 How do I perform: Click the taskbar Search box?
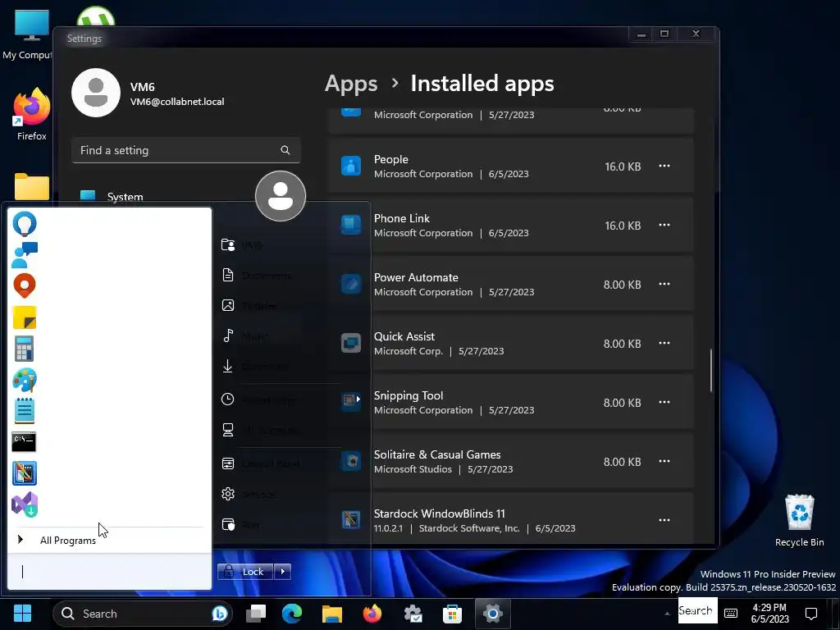143,614
